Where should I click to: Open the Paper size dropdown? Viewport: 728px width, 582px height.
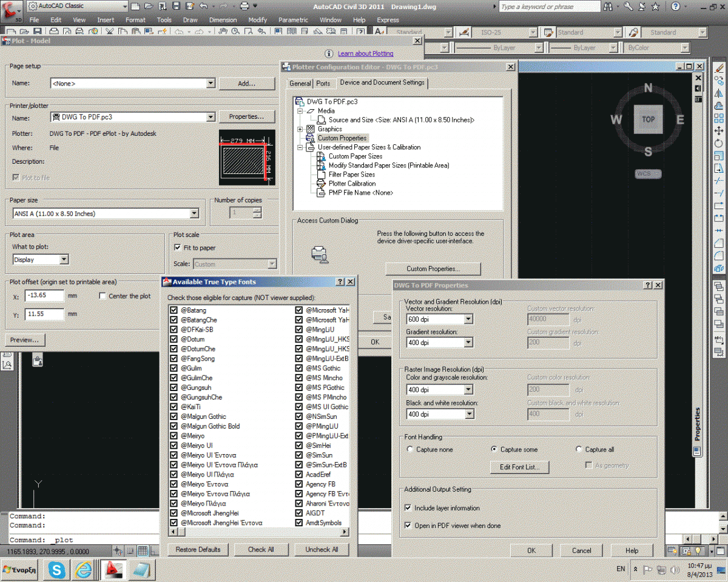click(194, 213)
